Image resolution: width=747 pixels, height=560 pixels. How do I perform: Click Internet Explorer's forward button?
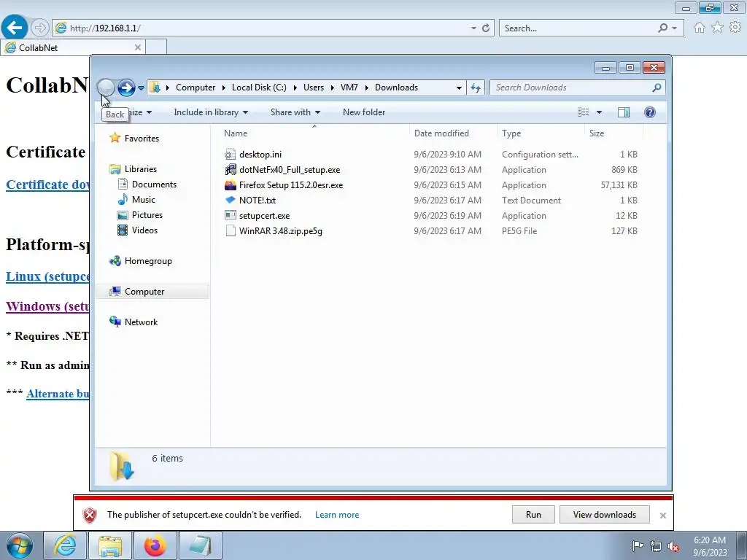tap(40, 28)
